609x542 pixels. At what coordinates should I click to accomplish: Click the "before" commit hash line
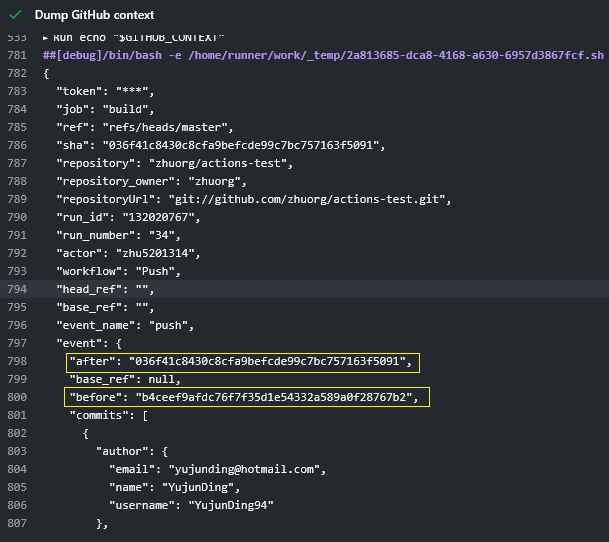pyautogui.click(x=244, y=397)
